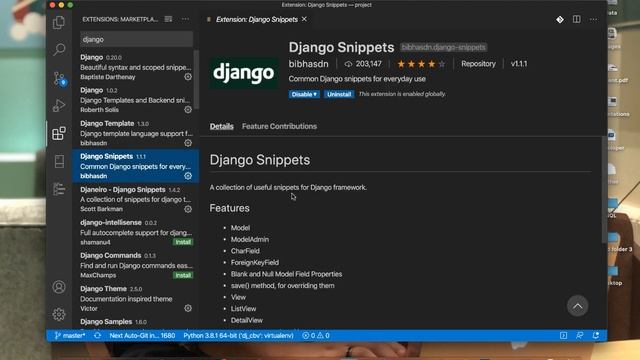This screenshot has height=360, width=640.
Task: Select Django 1.0.2 by Roberth Solis
Action: [x=136, y=100]
